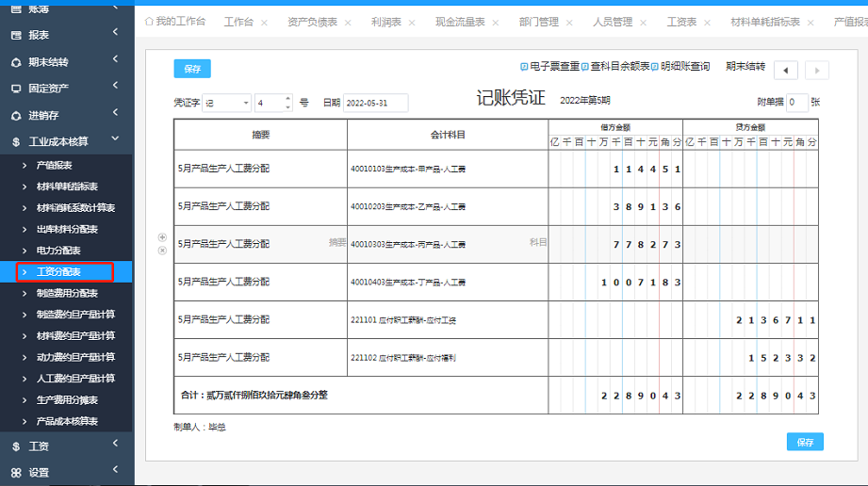
Task: Switch to the 现金流量表 tab
Action: coord(460,23)
